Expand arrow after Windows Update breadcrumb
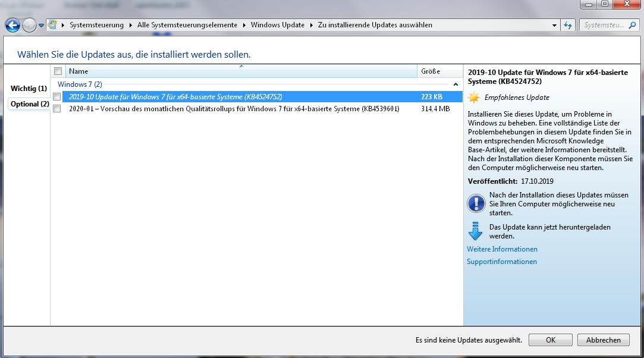644x358 pixels. pyautogui.click(x=312, y=25)
